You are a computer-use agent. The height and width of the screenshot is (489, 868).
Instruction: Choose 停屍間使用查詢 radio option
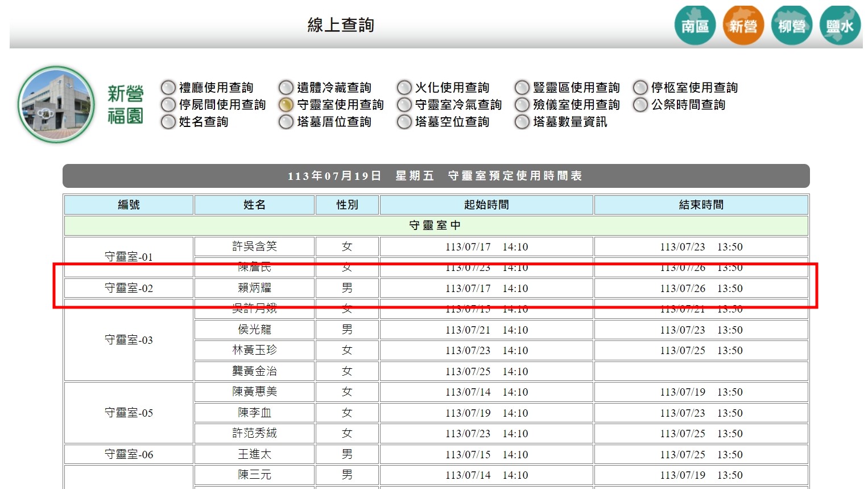click(x=168, y=105)
